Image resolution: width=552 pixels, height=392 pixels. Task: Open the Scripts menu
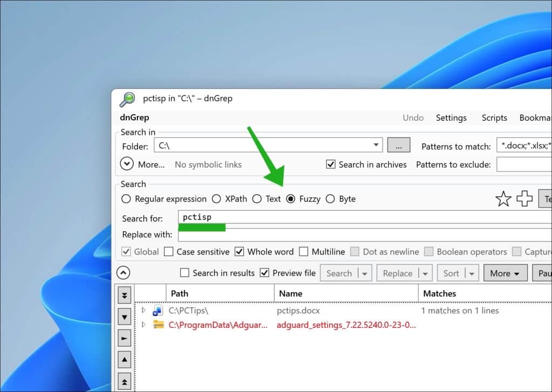pyautogui.click(x=494, y=118)
